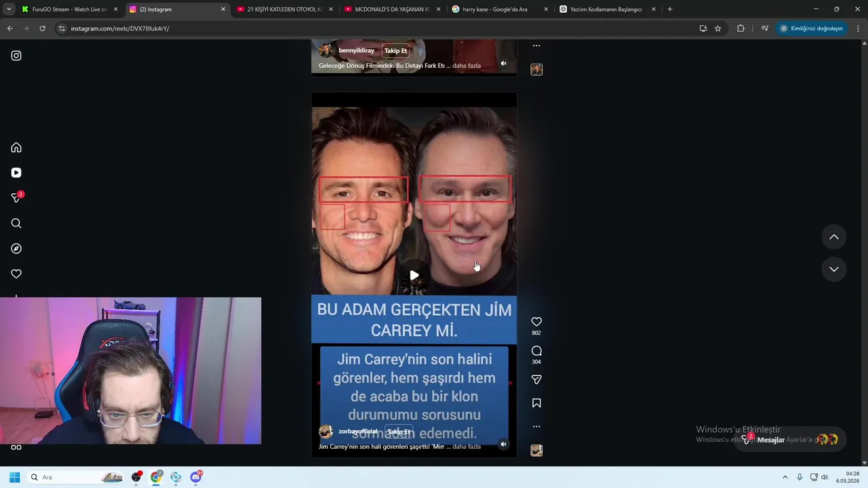Open audio thumbnail of the bennyildiray reel
The image size is (868, 488).
coord(536,70)
